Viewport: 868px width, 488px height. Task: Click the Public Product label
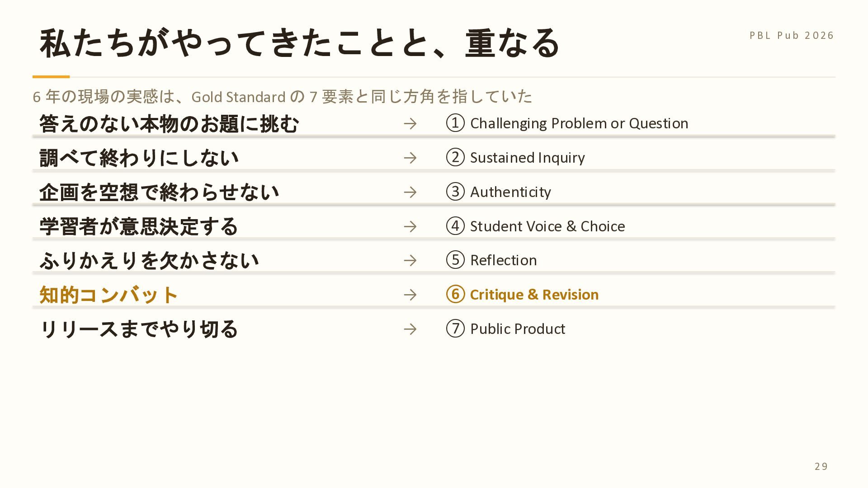[518, 329]
